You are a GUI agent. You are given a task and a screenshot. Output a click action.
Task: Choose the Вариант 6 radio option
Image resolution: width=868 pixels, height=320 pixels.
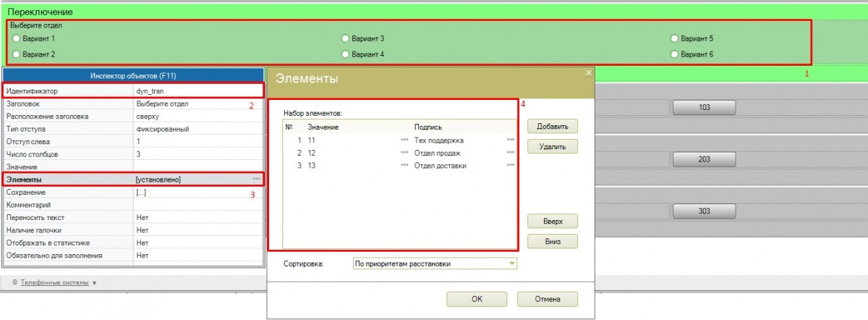coord(675,54)
